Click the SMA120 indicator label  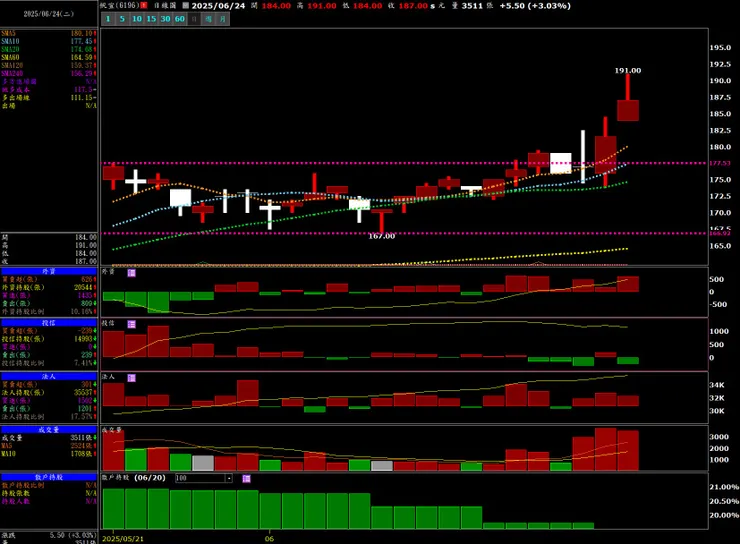click(12, 66)
